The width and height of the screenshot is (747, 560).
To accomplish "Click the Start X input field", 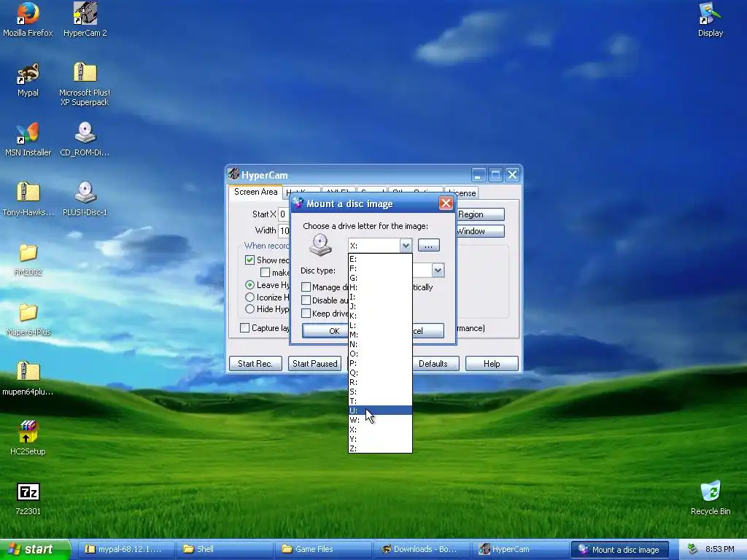I will (284, 214).
